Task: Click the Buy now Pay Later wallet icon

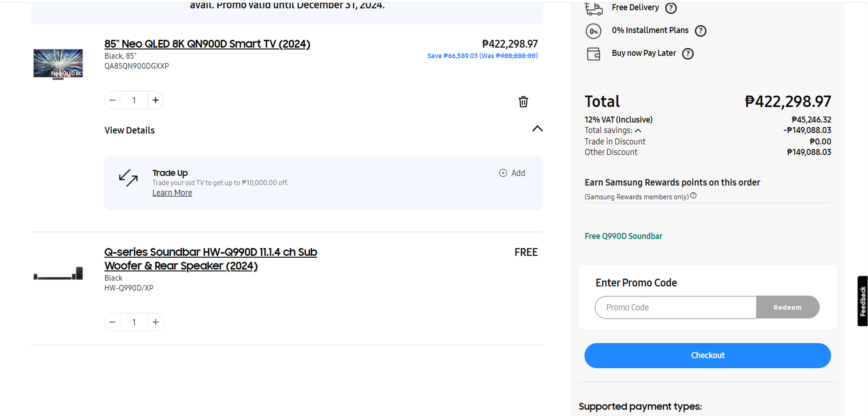Action: pyautogui.click(x=593, y=54)
